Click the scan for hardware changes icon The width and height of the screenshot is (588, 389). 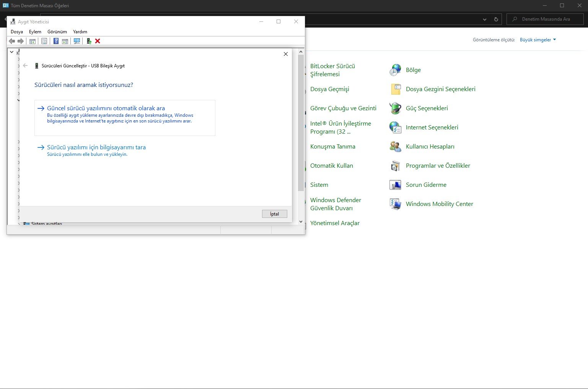coord(77,41)
